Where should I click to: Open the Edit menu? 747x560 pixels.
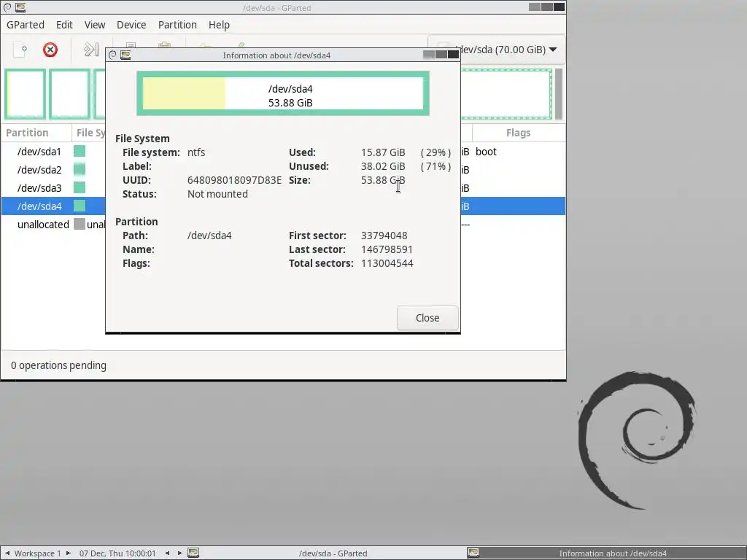[x=64, y=25]
